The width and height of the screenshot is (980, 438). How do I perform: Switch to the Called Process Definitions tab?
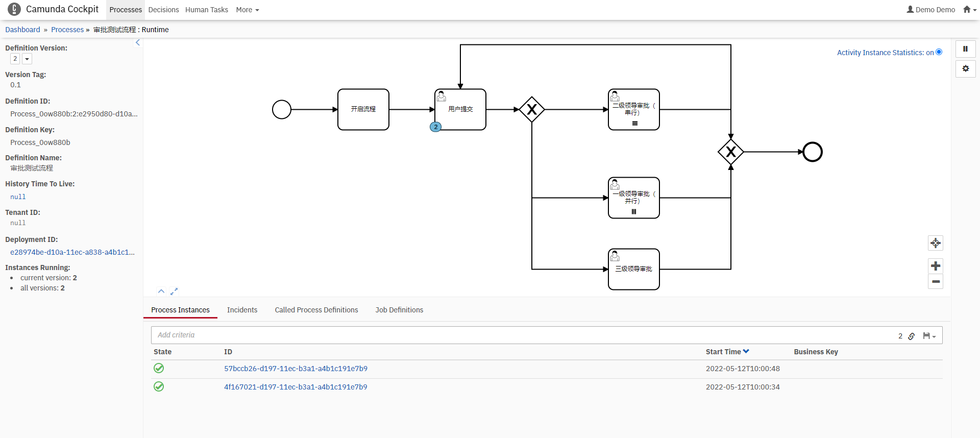(x=316, y=310)
